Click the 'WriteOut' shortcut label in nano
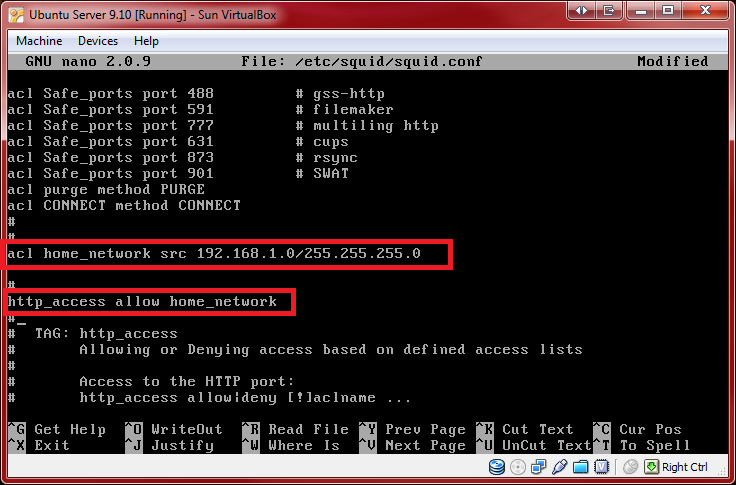 coord(182,429)
